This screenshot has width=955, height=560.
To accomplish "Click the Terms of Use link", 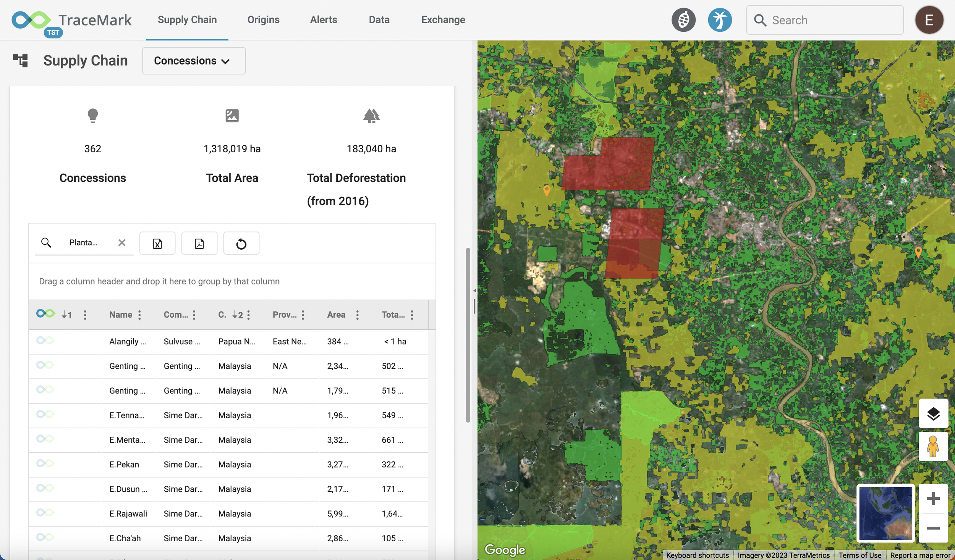I will (859, 555).
